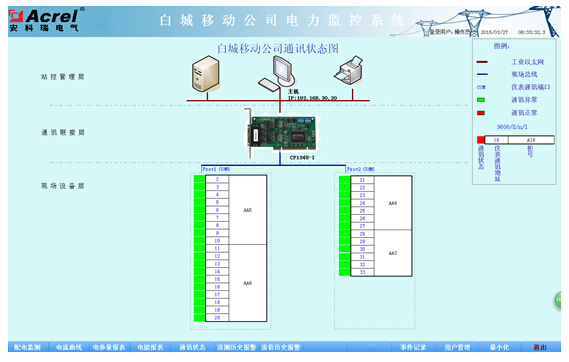The height and width of the screenshot is (362, 569).
Task: Click the printer icon
Action: [349, 70]
